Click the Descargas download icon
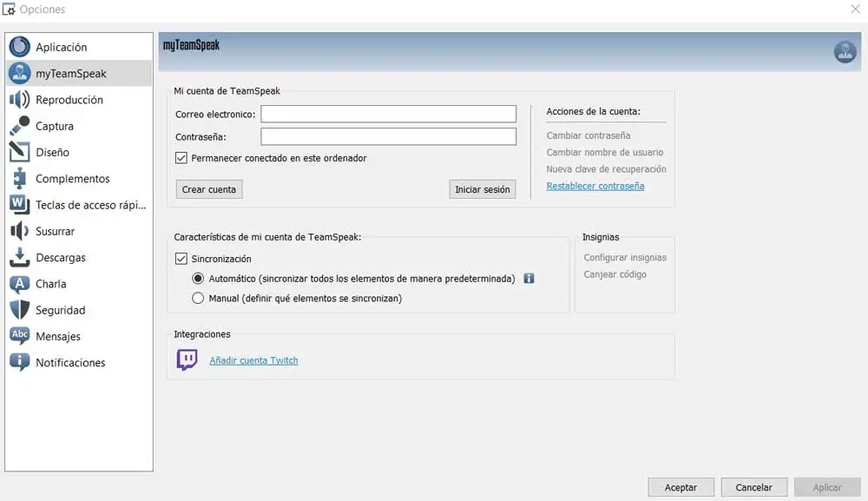This screenshot has width=868, height=501. point(19,257)
